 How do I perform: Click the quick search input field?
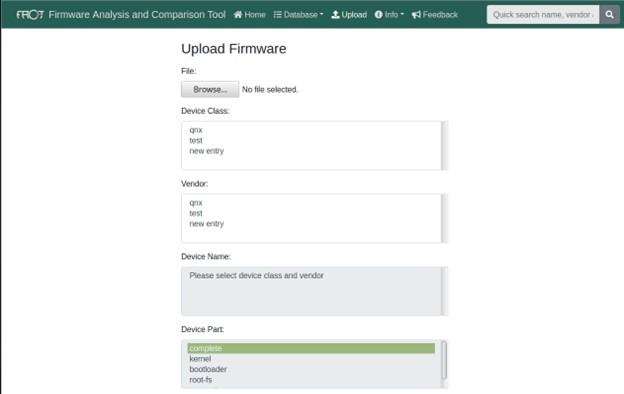(x=543, y=15)
